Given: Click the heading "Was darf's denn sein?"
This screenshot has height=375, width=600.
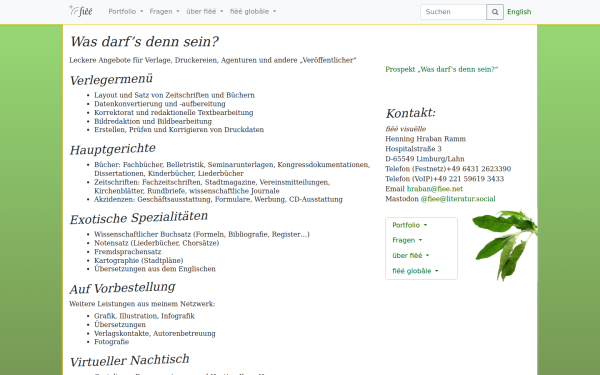Looking at the screenshot, I should (144, 41).
